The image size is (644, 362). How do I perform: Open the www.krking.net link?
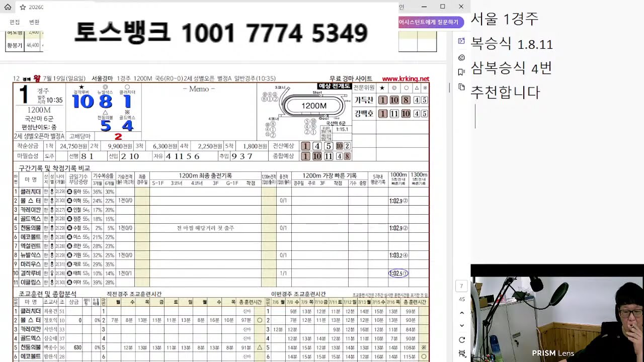pyautogui.click(x=406, y=78)
